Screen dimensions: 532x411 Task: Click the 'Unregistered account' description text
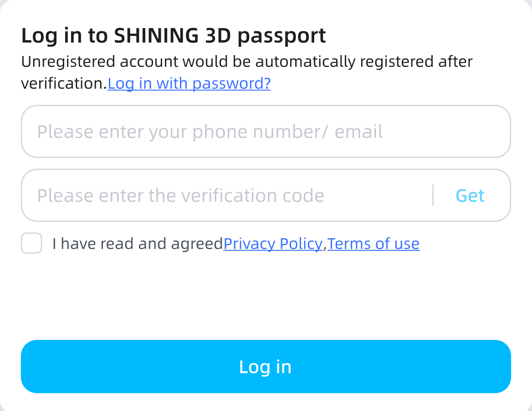[x=246, y=61]
